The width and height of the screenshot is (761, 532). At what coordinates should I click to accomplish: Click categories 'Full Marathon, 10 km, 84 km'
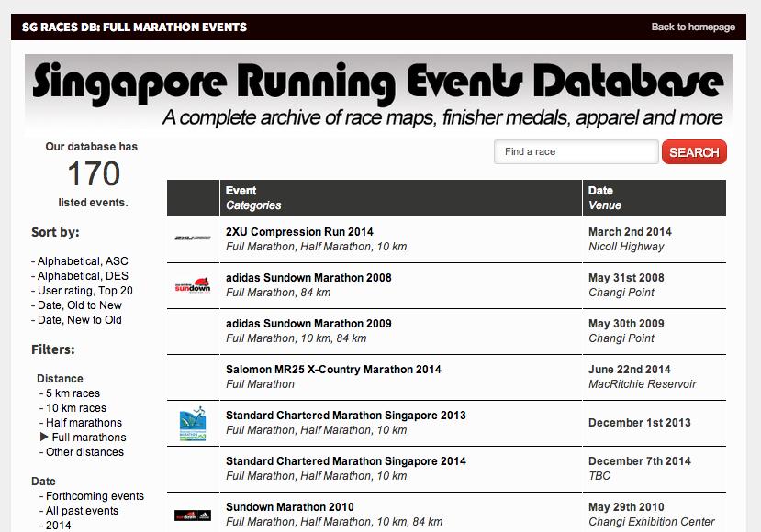tap(297, 338)
